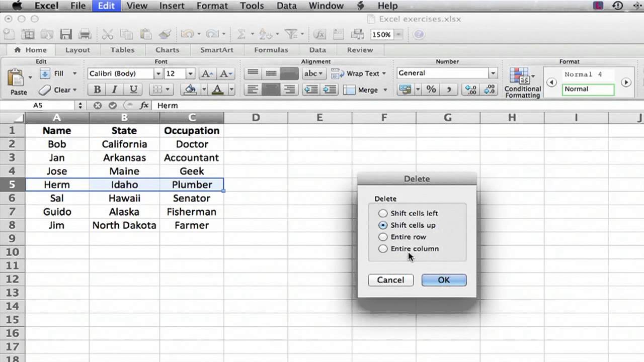Switch to the Tables ribbon tab
Screen dimensions: 644x362
point(122,50)
